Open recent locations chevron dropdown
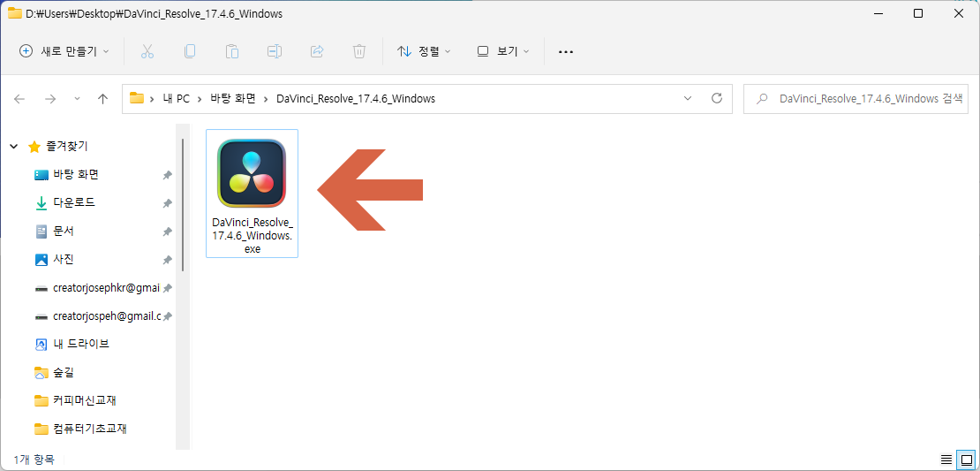 [77, 99]
